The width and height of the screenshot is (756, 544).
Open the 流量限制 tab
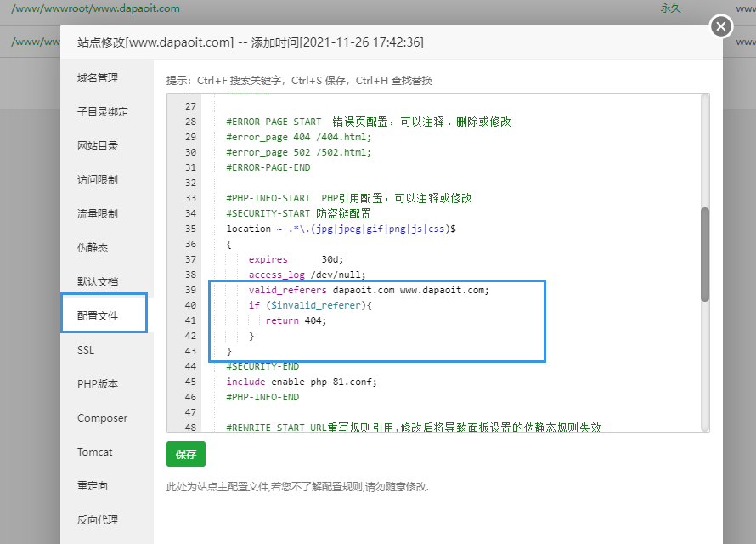click(x=98, y=213)
